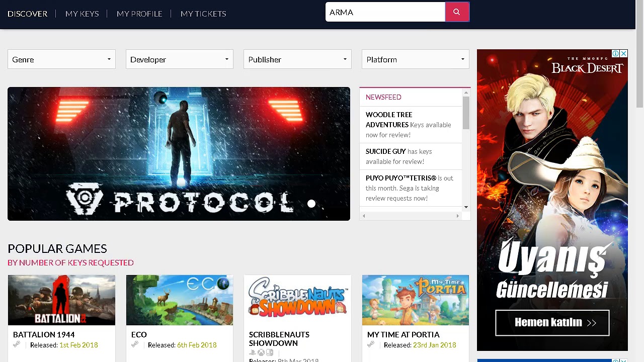Click the Scribblenauts Showdown game title
This screenshot has width=644, height=362.
(x=279, y=338)
